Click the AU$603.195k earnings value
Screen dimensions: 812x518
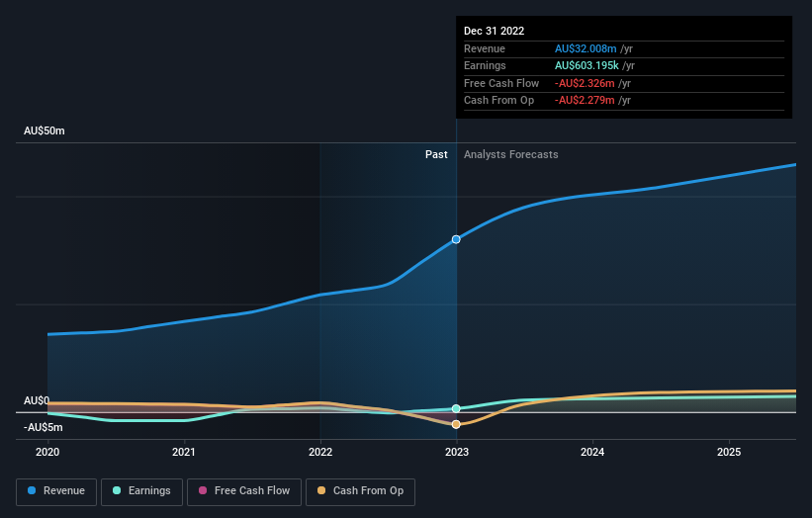[586, 65]
